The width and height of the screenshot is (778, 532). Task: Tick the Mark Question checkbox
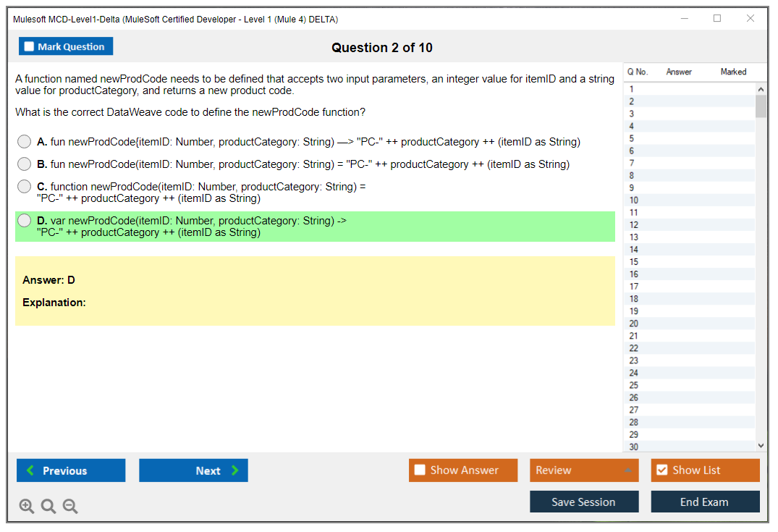pyautogui.click(x=30, y=47)
